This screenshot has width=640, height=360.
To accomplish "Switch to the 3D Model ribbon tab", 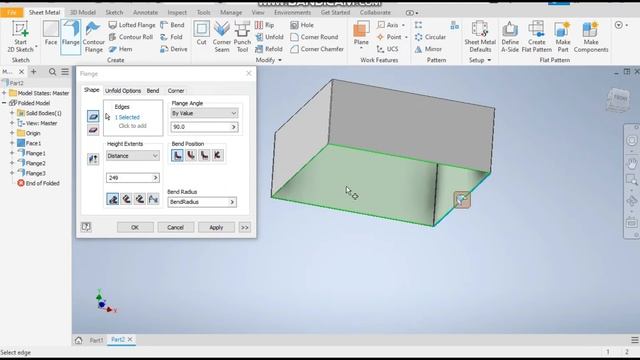I will 82,13.
